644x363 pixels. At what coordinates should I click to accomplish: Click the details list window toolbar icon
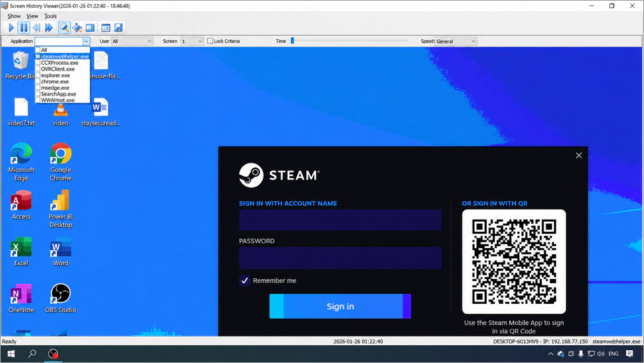point(106,28)
